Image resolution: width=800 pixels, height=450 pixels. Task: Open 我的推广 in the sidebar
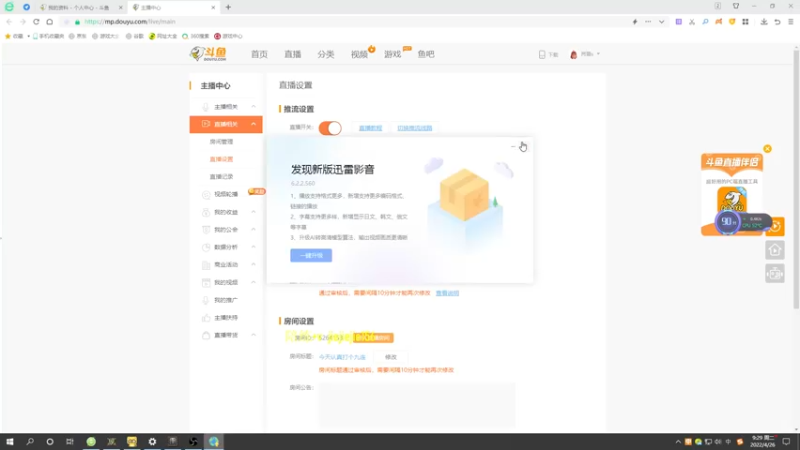[x=226, y=300]
